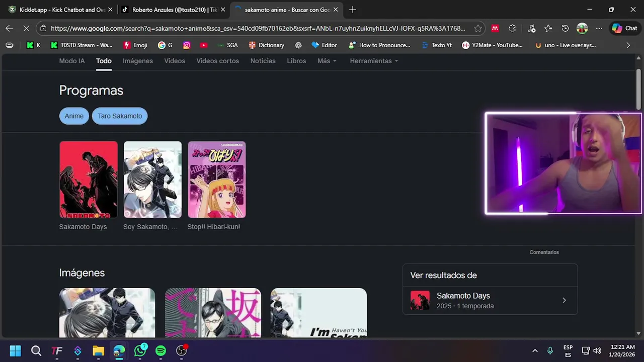This screenshot has width=644, height=362.
Task: Open the red extension icon in toolbar
Action: [495, 29]
